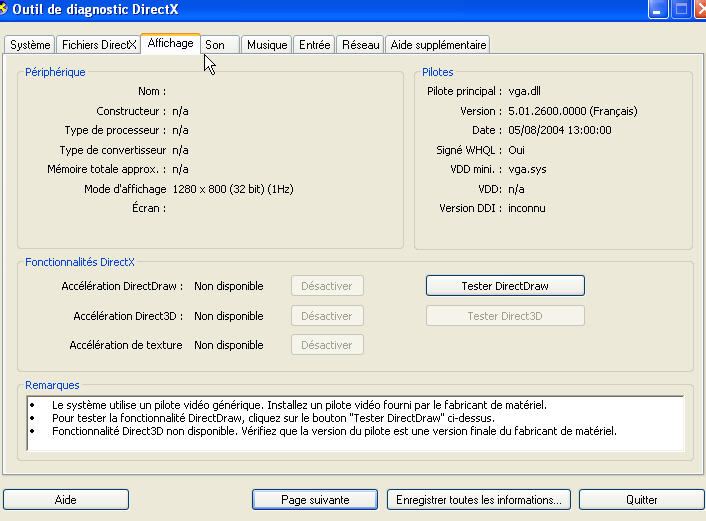Click the remark about testing DirectDraw
The width and height of the screenshot is (706, 521).
click(273, 418)
